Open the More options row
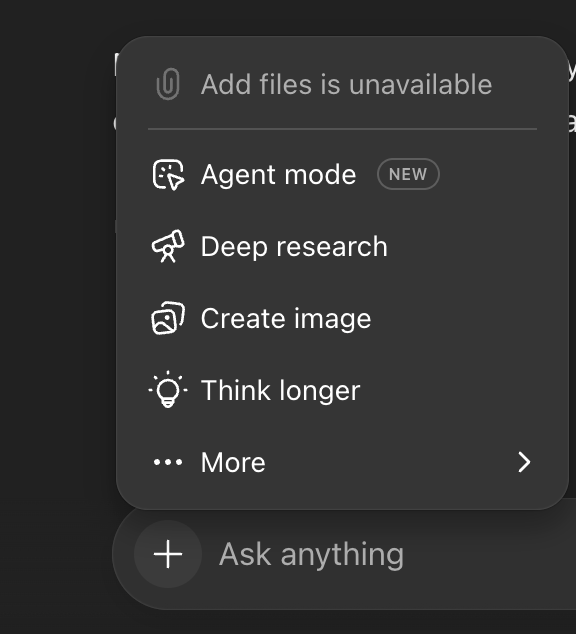Viewport: 576px width, 634px height. coord(342,462)
